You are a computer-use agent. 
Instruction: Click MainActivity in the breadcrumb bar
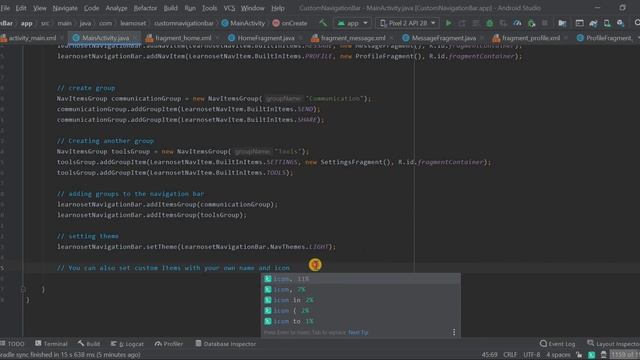[x=243, y=23]
